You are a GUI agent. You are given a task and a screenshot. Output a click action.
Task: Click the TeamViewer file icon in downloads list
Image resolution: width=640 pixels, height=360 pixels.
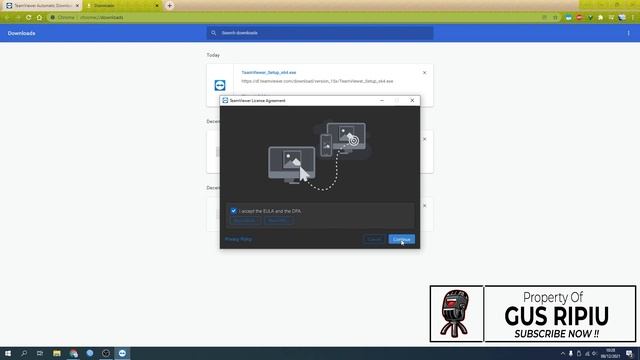pos(220,85)
